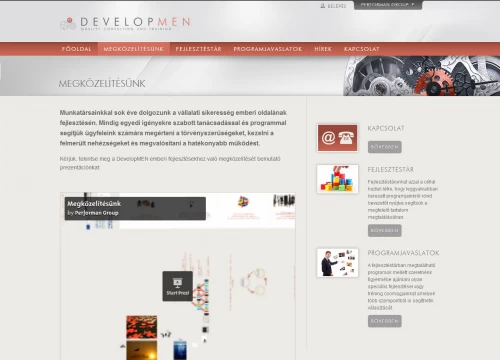Click the user icon beside Belépés
500x360 pixels.
[x=323, y=6]
